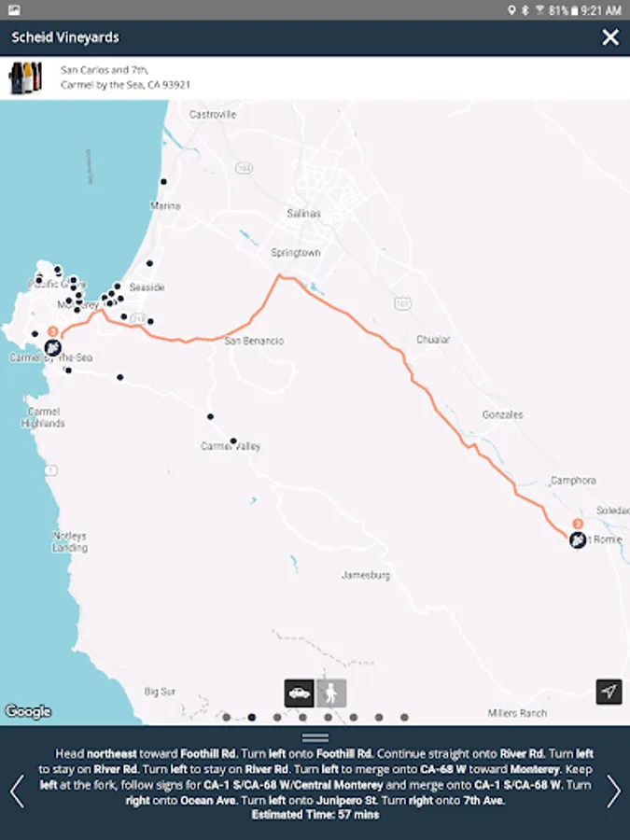Tap the Millers Ranch map label
Viewport: 630px width, 840px height.
point(517,713)
